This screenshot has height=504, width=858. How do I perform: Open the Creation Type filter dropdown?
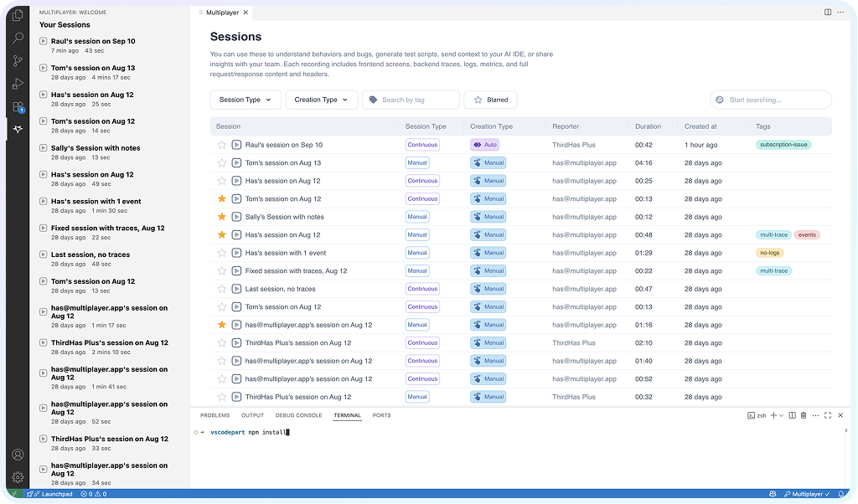(x=322, y=99)
